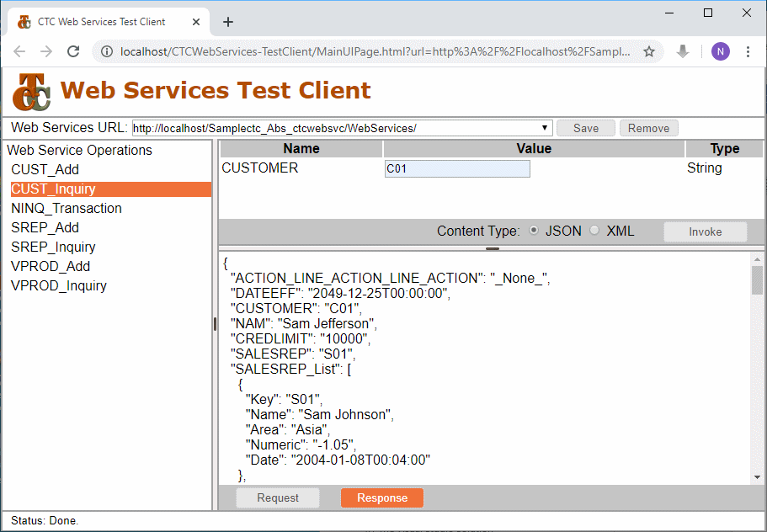Viewport: 767px width, 532px height.
Task: Click the CUSTOMER value input field
Action: coord(457,168)
